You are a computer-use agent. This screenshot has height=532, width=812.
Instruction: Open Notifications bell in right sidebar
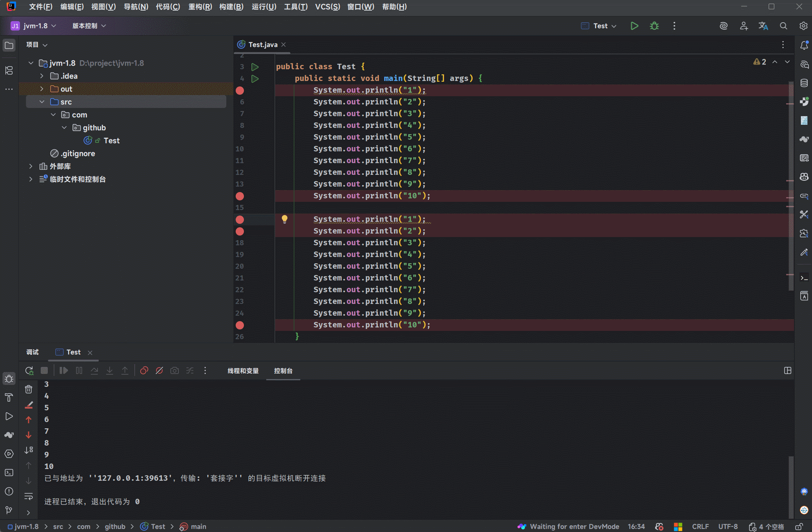point(804,45)
